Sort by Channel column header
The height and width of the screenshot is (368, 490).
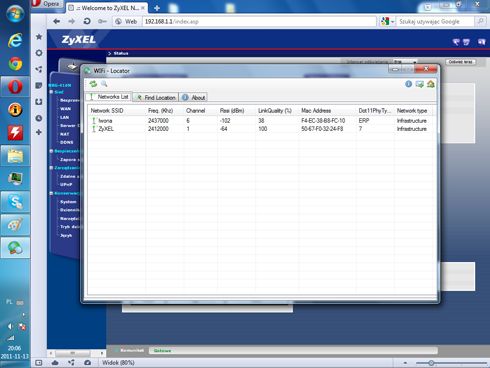[196, 110]
